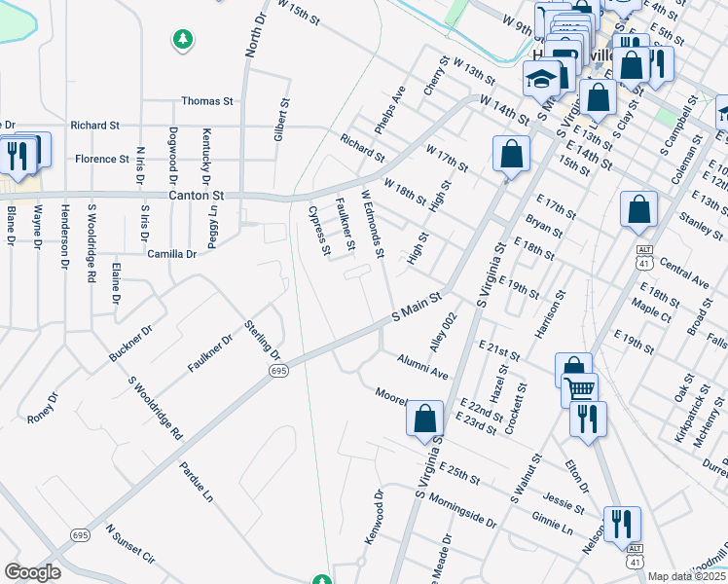This screenshot has height=584, width=728.
Task: Click the Peggy Ln label
Action: 212,229
